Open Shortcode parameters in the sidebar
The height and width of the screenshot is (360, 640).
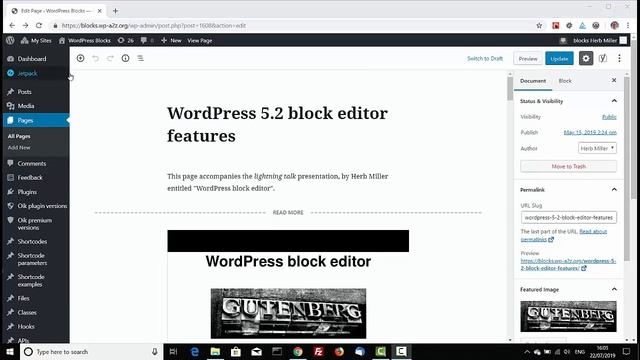(32, 259)
